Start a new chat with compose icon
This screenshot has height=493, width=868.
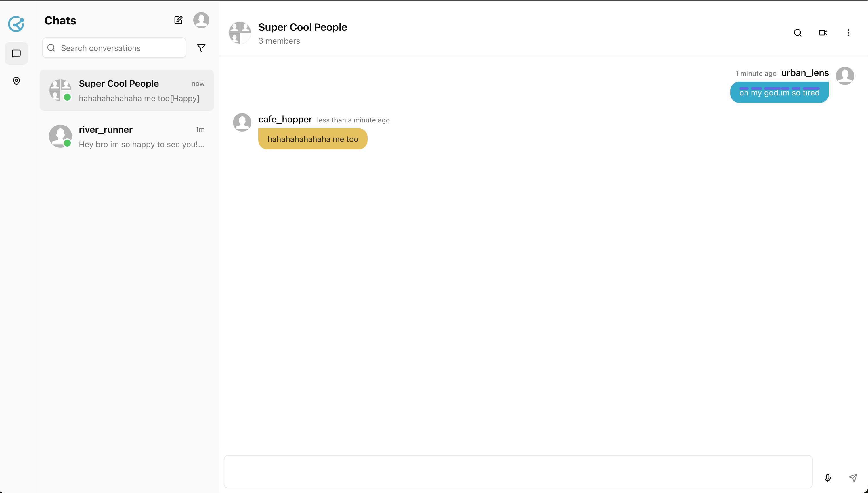(x=178, y=20)
